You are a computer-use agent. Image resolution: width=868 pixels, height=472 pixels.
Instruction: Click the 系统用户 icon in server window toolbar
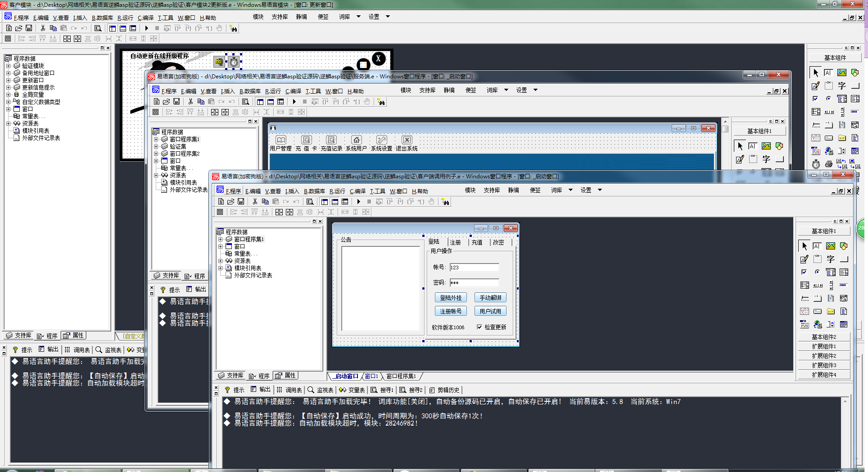click(x=356, y=143)
